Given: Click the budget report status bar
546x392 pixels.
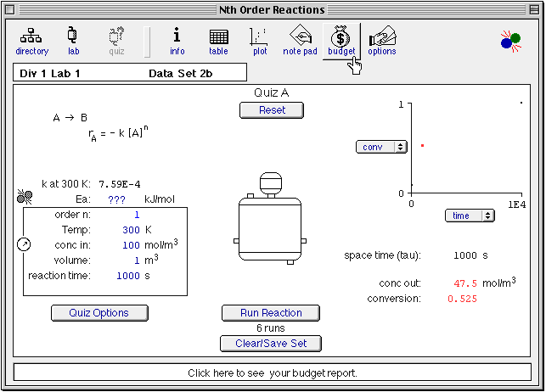Looking at the screenshot, I should 272,372.
